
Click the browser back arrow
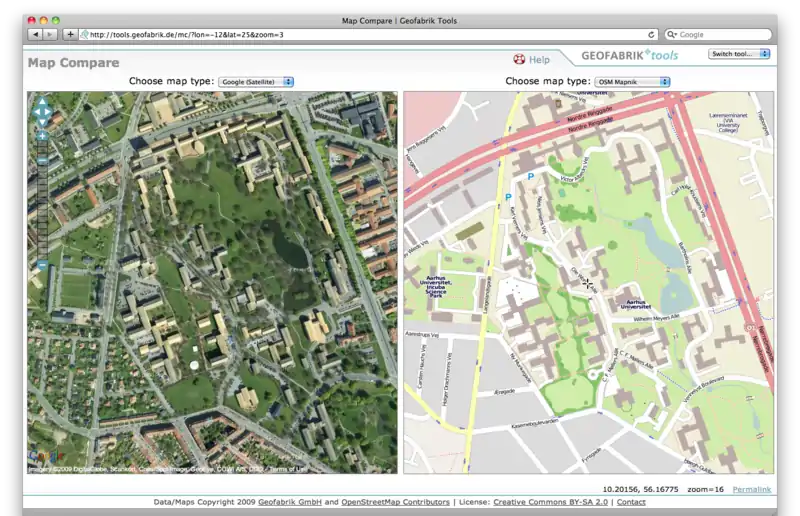click(35, 34)
